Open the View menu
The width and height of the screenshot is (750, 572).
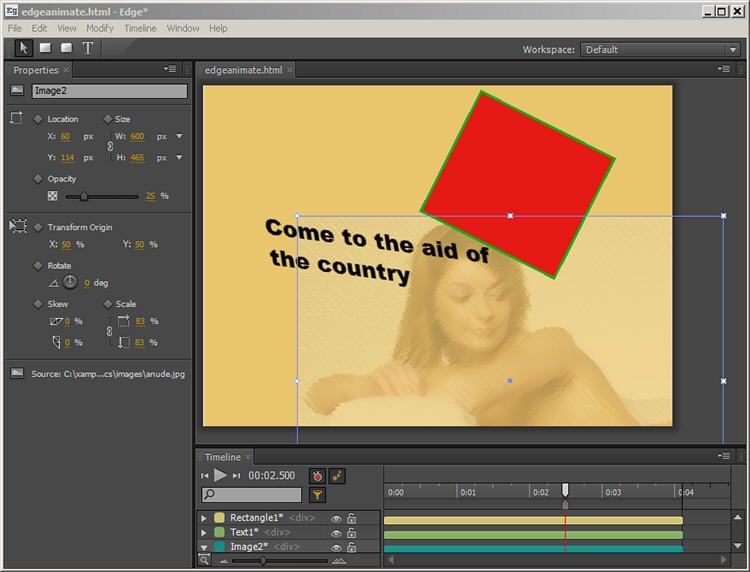(x=67, y=28)
